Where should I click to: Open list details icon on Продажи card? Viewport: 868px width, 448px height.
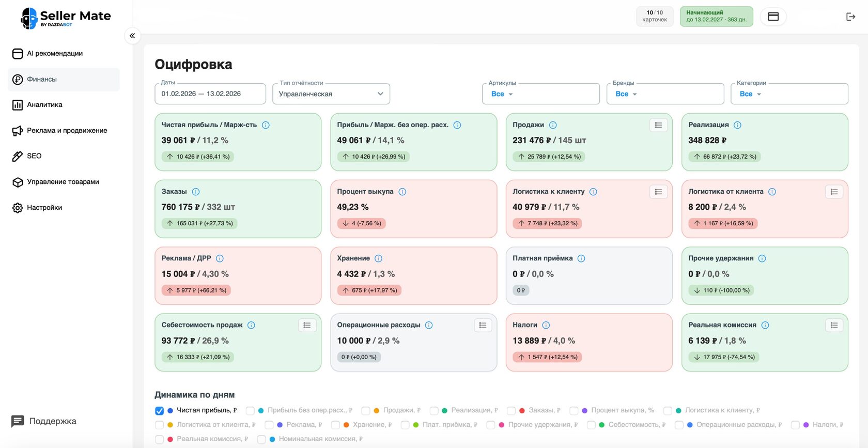[658, 125]
